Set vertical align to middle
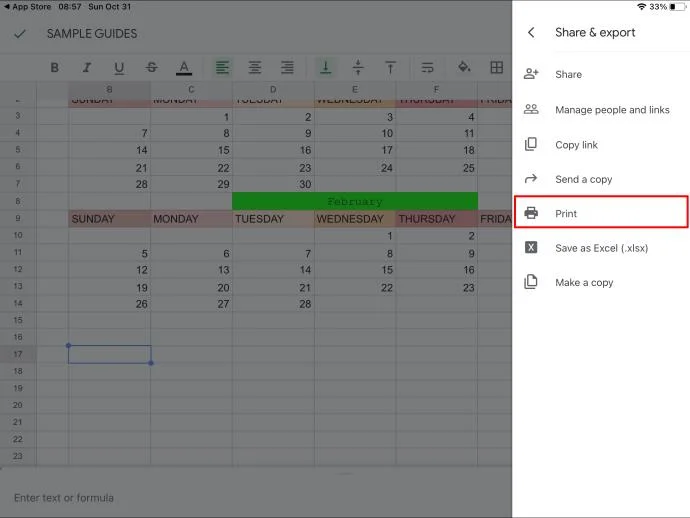The width and height of the screenshot is (690, 518). (x=358, y=67)
